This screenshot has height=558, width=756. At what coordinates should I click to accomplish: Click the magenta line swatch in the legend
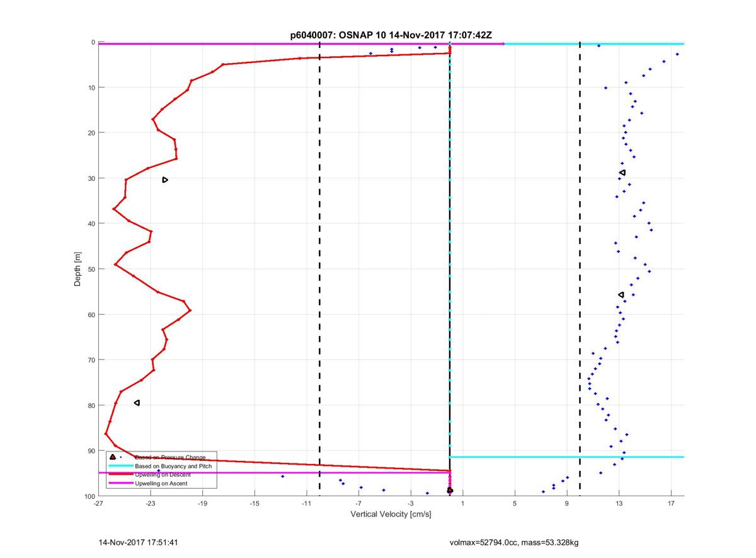pyautogui.click(x=121, y=483)
